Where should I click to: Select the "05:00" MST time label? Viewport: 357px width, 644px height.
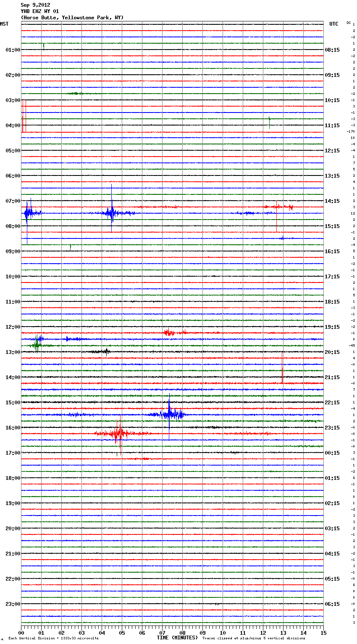coord(13,151)
